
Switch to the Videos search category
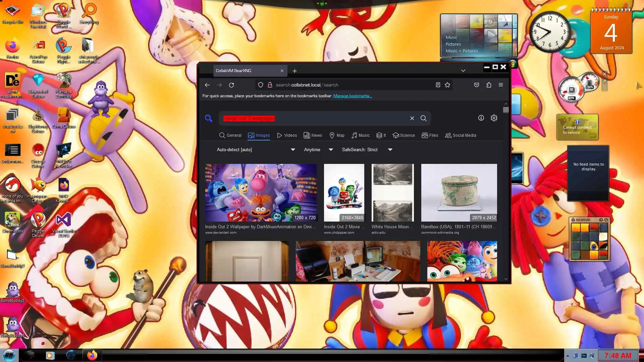point(287,135)
